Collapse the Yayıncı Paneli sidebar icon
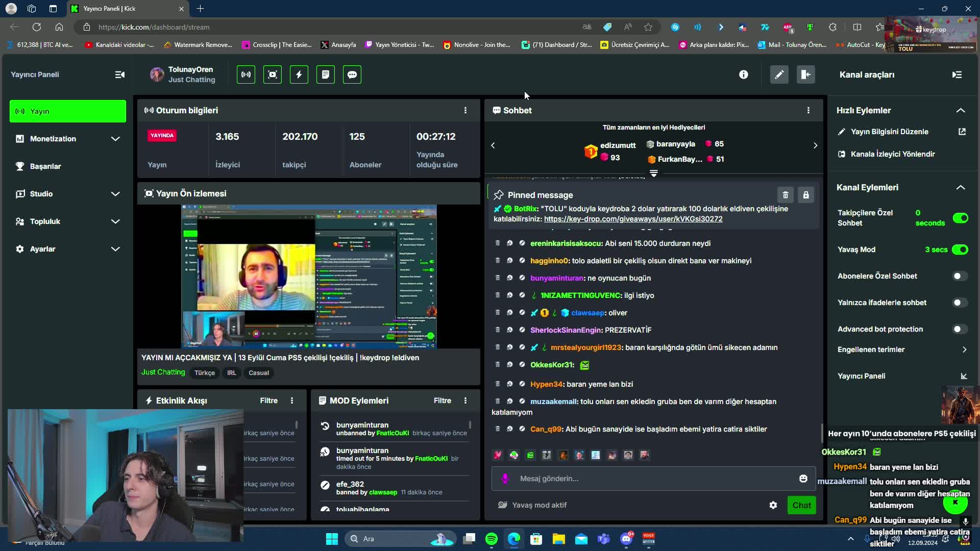The height and width of the screenshot is (551, 980). click(120, 74)
